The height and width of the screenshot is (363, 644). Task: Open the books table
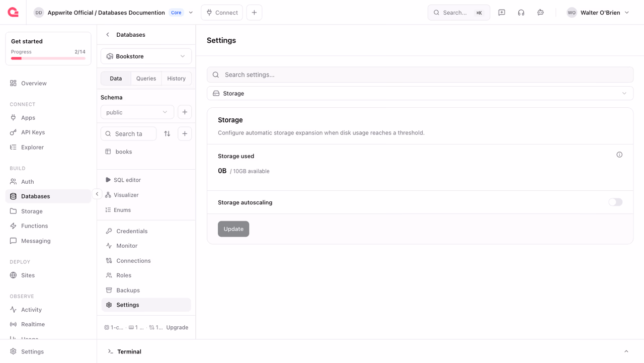coord(124,152)
